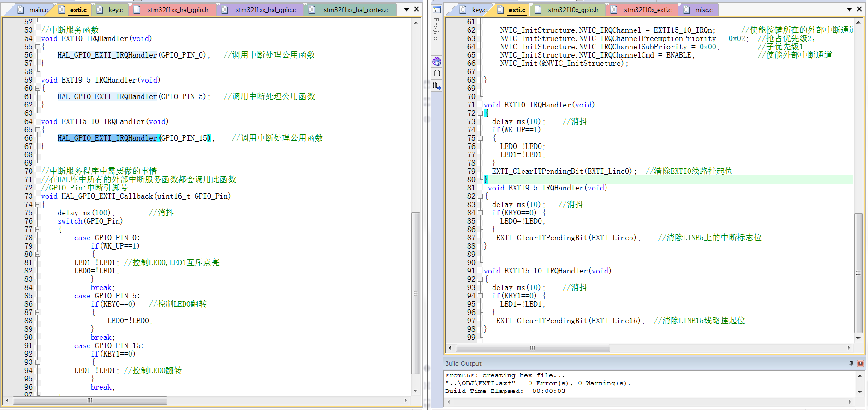Click 'NVIC_Init(&NVIC_InitStructure);' on right line 66
The height and width of the screenshot is (410, 868).
click(564, 63)
